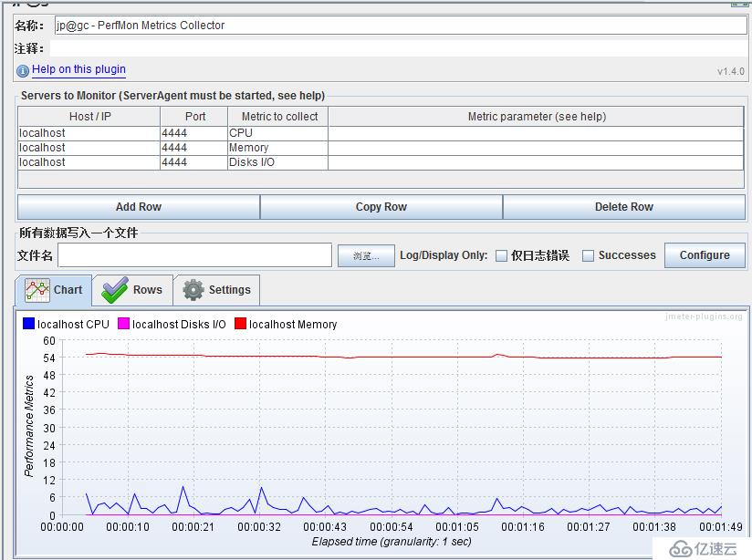752x560 pixels.
Task: Click the metric parameter cell in CPU row
Action: [537, 133]
